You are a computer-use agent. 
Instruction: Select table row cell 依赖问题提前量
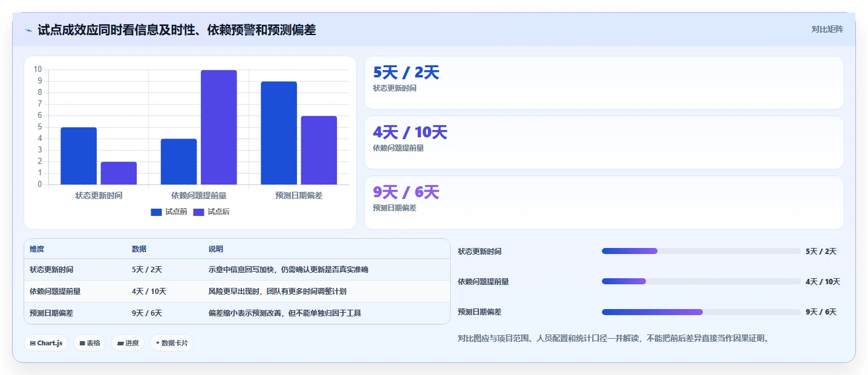[55, 292]
